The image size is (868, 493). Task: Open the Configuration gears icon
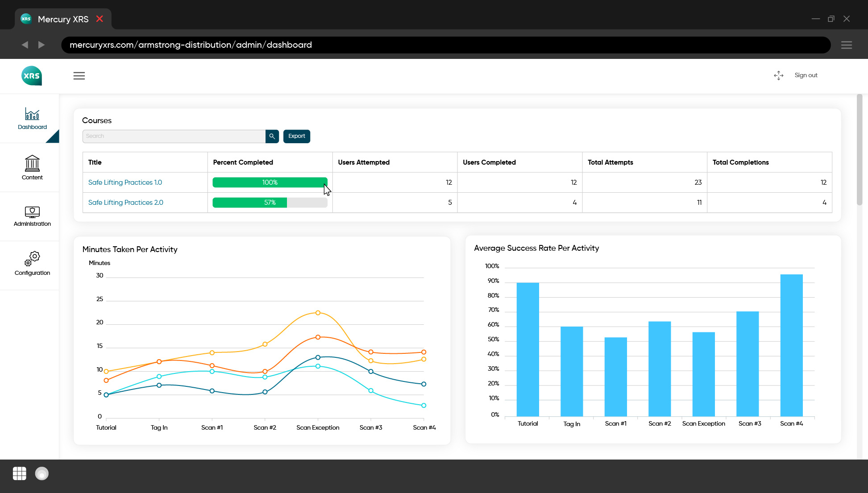(32, 259)
